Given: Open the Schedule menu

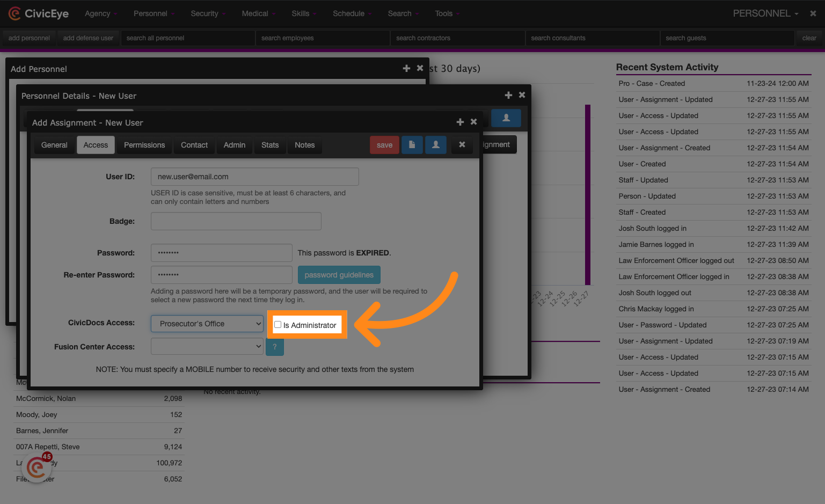Looking at the screenshot, I should point(352,13).
